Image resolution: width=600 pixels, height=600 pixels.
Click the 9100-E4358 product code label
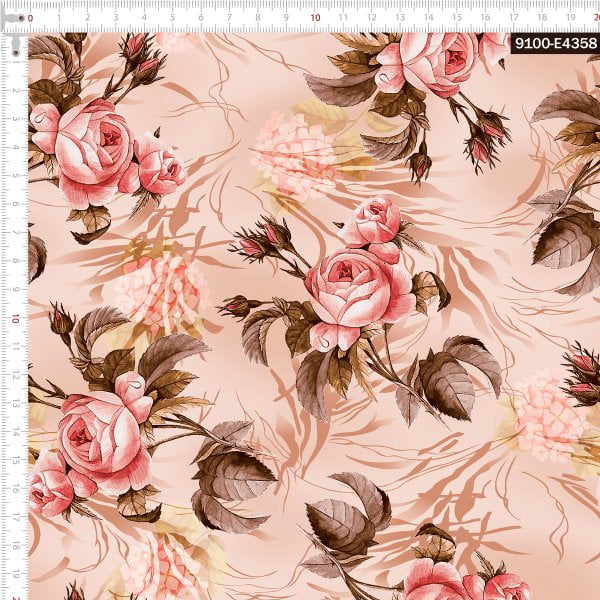(x=553, y=44)
